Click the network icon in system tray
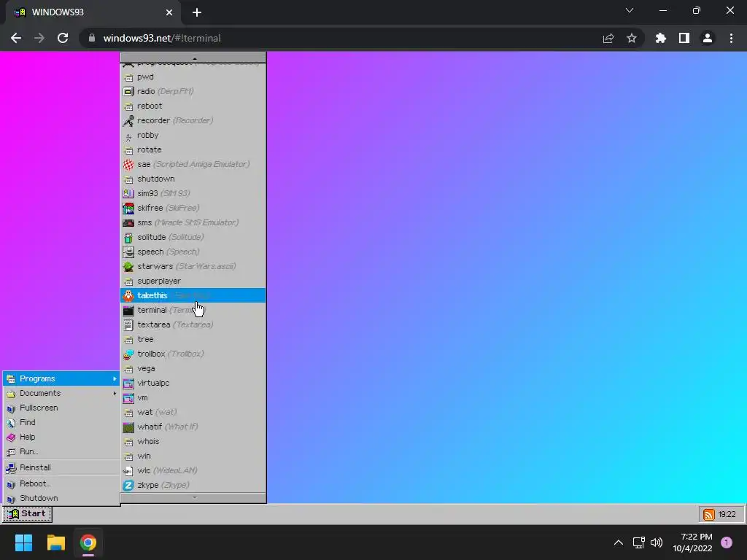The width and height of the screenshot is (747, 560). tap(639, 542)
